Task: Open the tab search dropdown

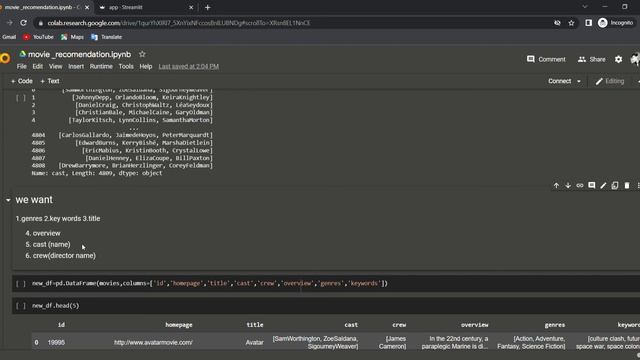Action: (x=585, y=7)
